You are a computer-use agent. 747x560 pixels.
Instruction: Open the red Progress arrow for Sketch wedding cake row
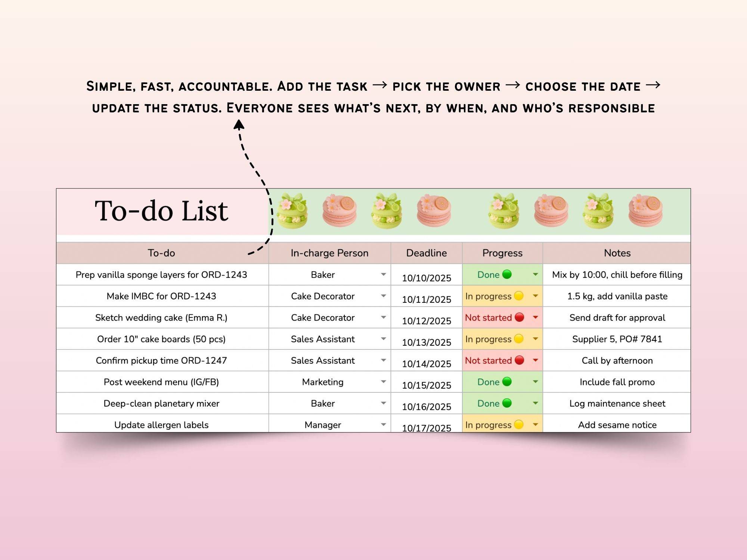(535, 317)
